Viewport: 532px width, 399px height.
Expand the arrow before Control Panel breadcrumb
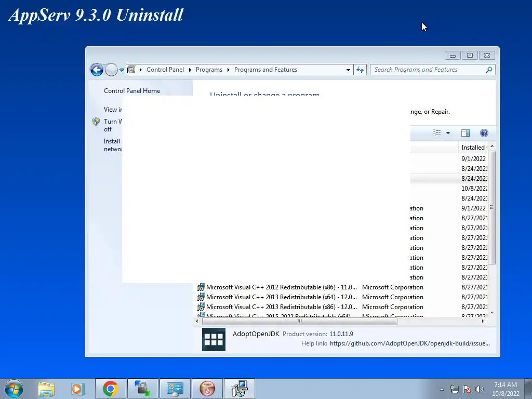click(x=141, y=70)
